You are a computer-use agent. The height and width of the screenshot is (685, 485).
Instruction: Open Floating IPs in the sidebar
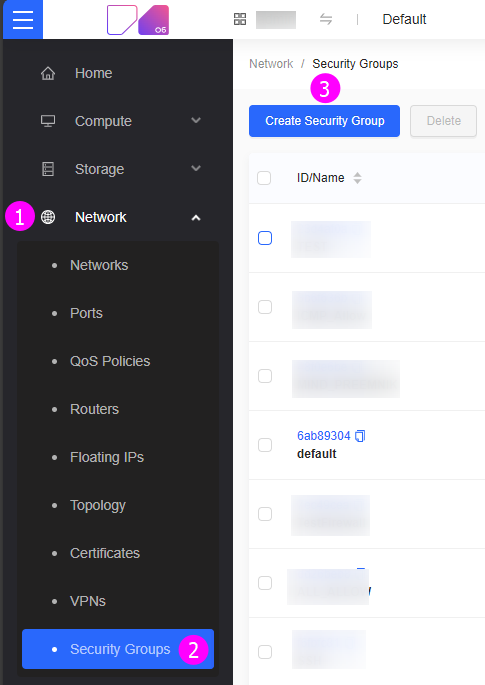click(107, 457)
